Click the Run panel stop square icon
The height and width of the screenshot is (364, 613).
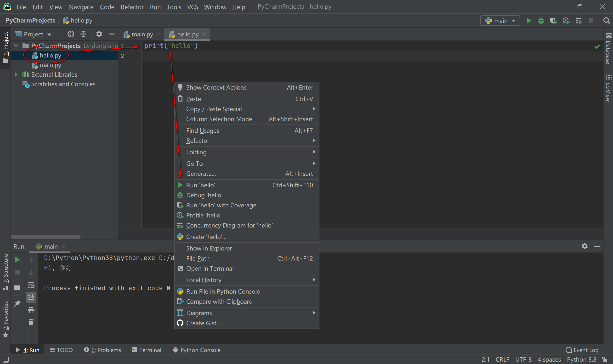(17, 272)
